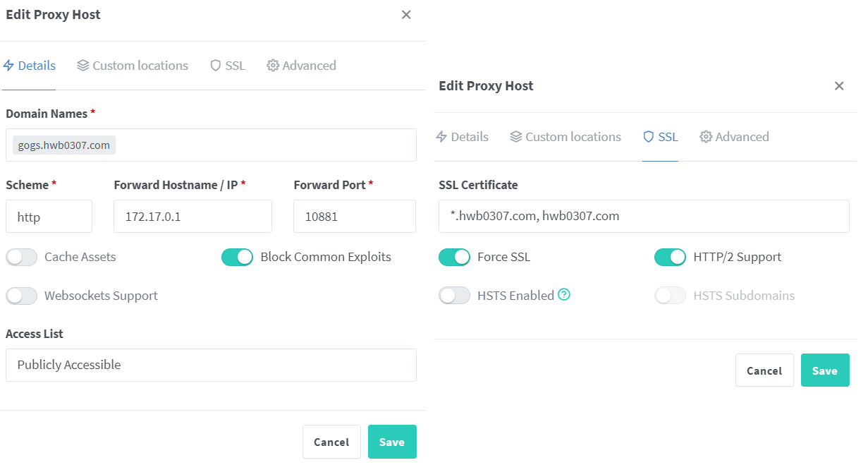The height and width of the screenshot is (465, 868).
Task: Open the SSL tab in left dialog
Action: (228, 66)
